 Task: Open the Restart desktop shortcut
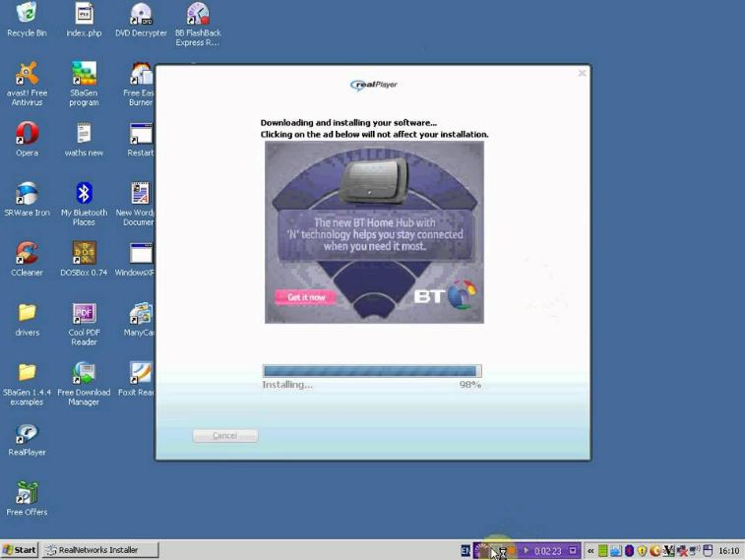(x=141, y=139)
